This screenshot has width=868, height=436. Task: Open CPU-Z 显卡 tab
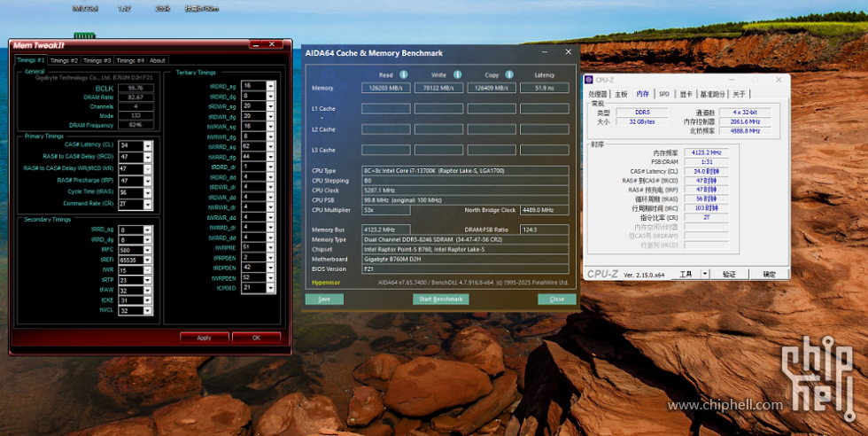686,94
